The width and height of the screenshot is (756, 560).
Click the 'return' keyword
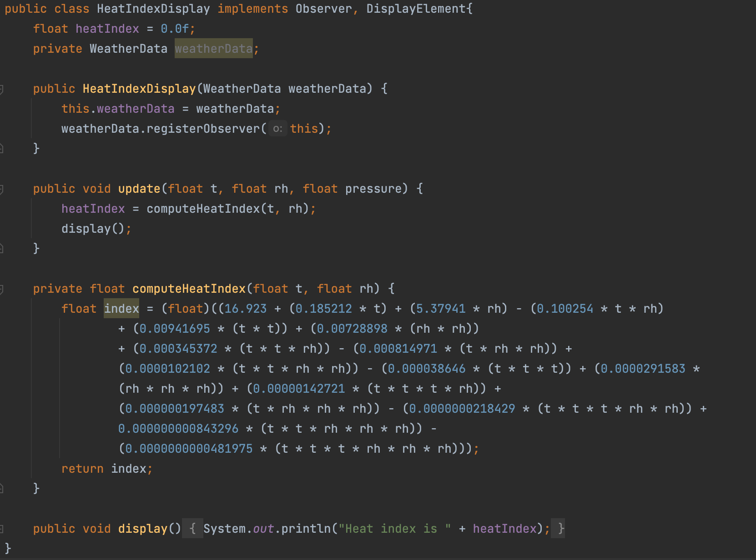pos(82,469)
